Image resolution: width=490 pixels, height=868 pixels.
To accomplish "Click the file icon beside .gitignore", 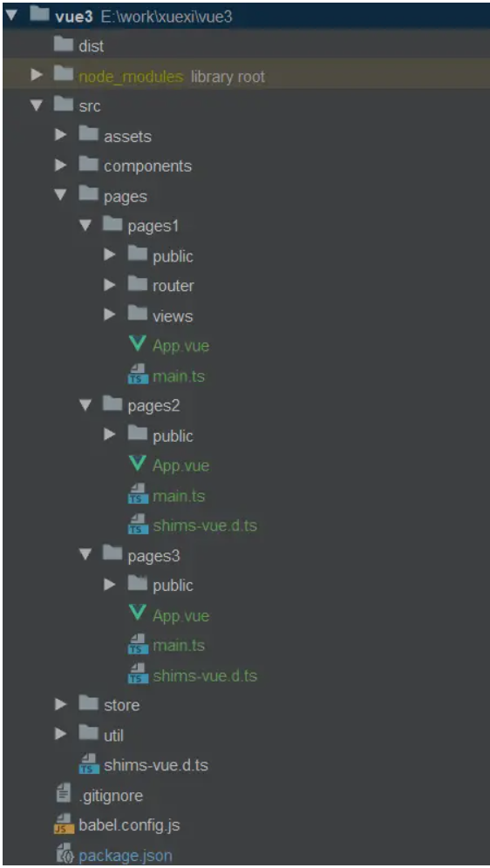I will [x=64, y=795].
